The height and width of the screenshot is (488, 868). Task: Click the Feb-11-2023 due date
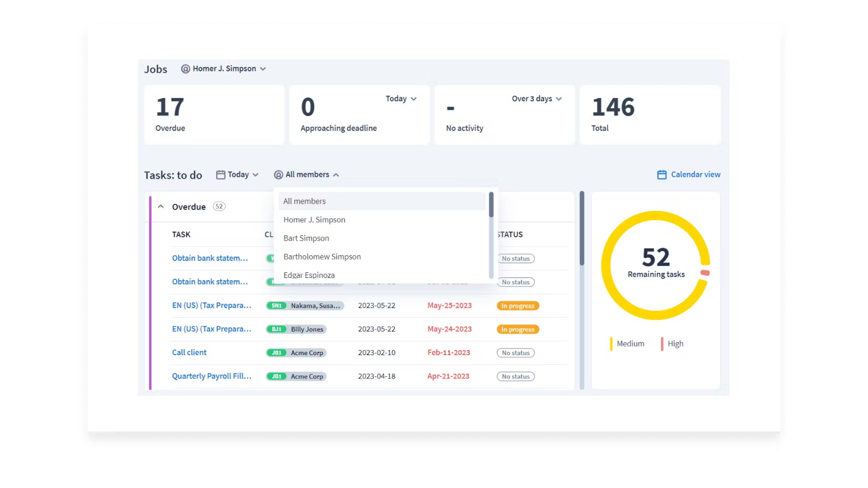coord(448,352)
